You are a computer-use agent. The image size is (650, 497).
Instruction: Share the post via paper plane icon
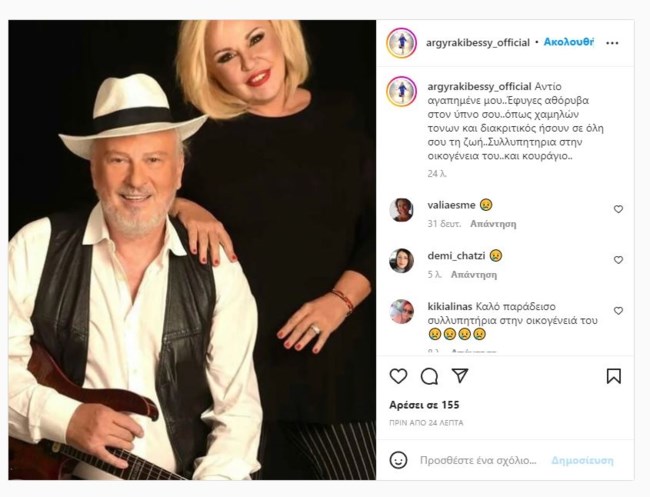click(460, 376)
